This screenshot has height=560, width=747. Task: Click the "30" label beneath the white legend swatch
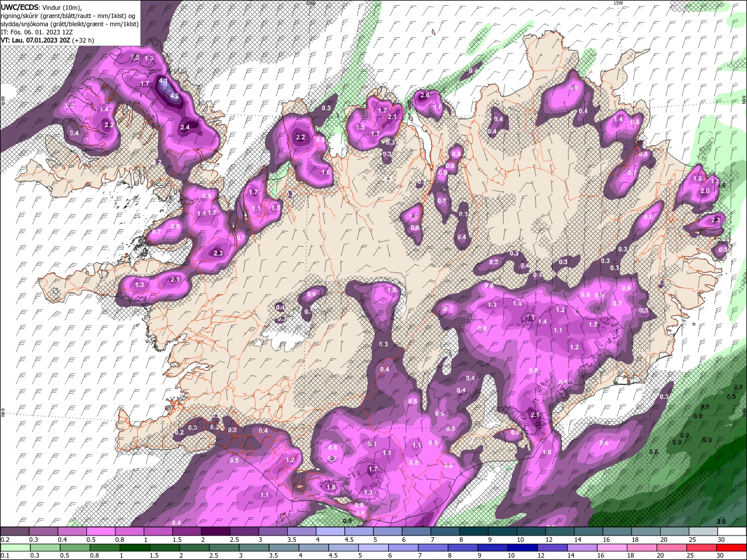tap(722, 540)
